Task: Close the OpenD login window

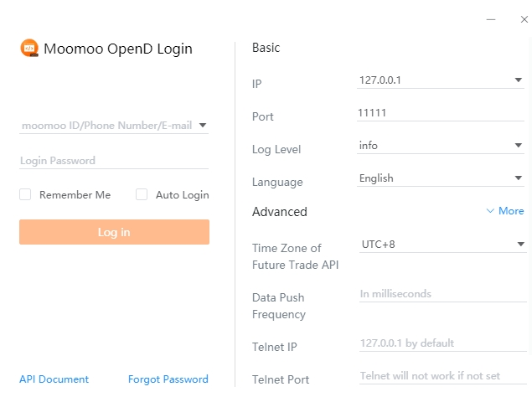Action: click(x=524, y=18)
